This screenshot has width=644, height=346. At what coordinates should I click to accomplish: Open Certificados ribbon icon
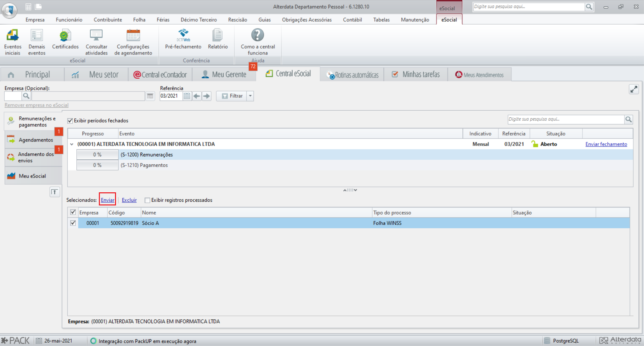pyautogui.click(x=65, y=40)
